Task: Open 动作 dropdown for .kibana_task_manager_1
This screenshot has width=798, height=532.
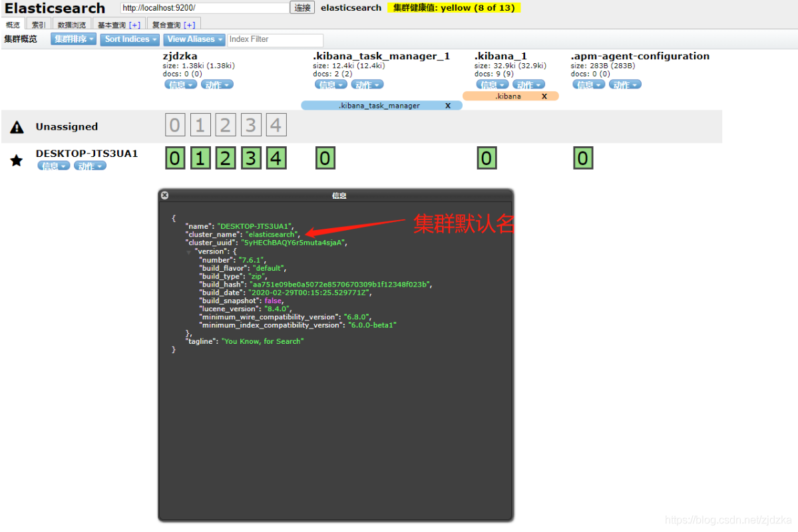Action: click(367, 84)
